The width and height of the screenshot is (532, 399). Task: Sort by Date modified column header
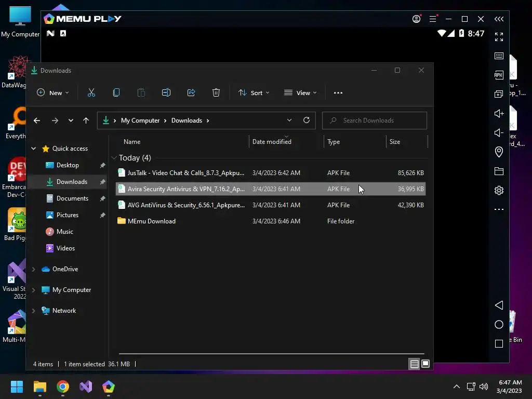[x=272, y=142]
